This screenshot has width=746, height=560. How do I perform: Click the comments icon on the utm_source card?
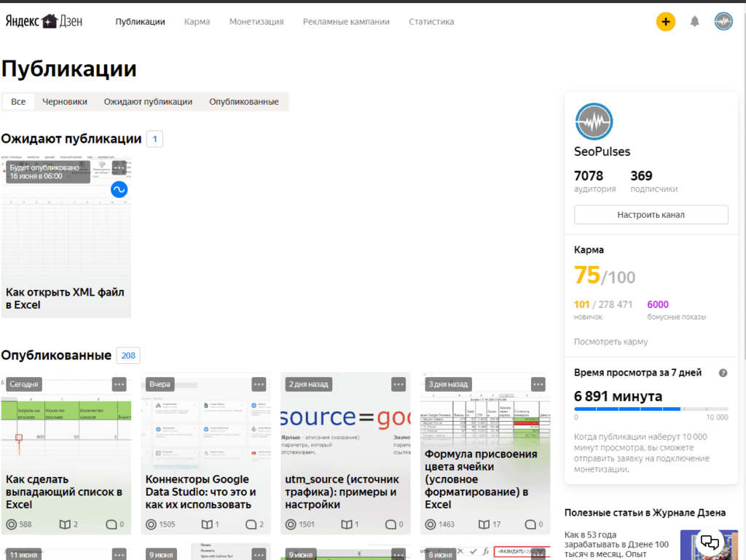[x=390, y=524]
